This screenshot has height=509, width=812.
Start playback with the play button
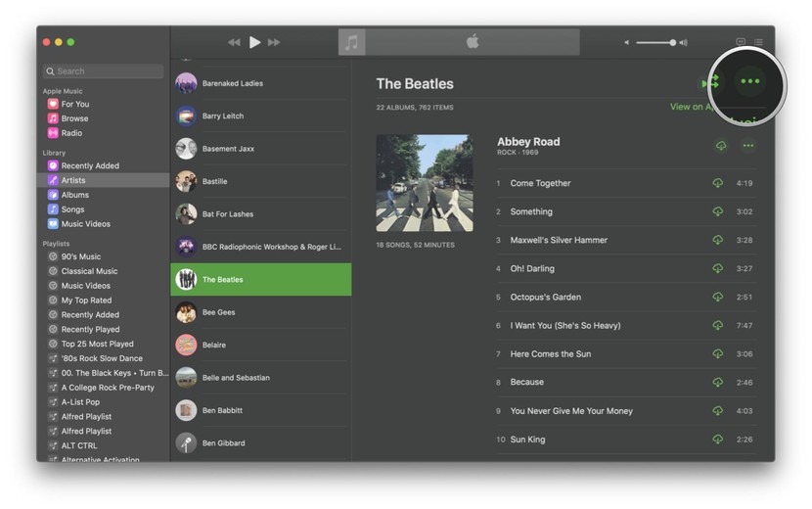(x=254, y=42)
